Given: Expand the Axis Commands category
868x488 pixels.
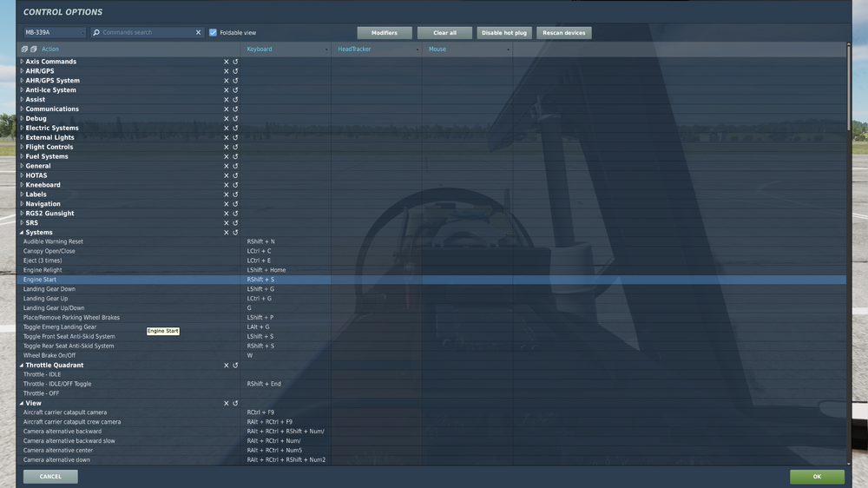Looking at the screenshot, I should click(22, 62).
